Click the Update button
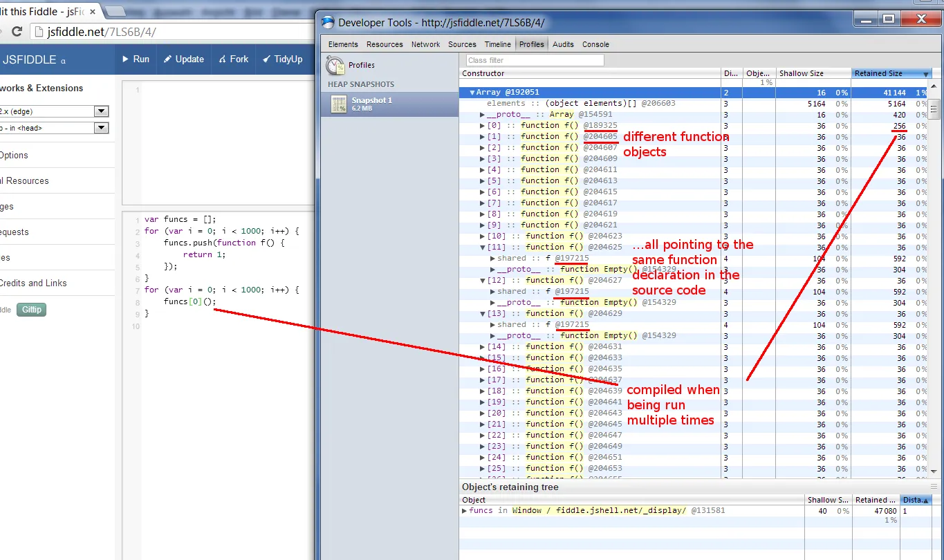The height and width of the screenshot is (560, 944). coord(184,59)
